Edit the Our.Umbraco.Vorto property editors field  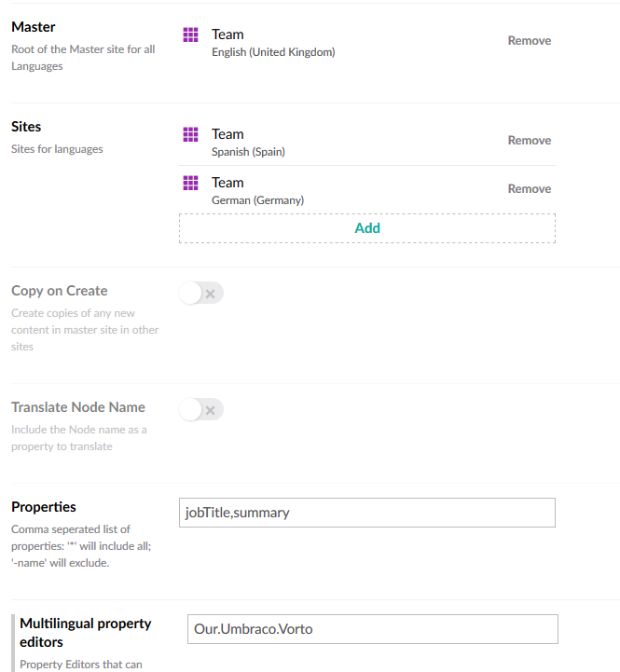click(x=373, y=629)
